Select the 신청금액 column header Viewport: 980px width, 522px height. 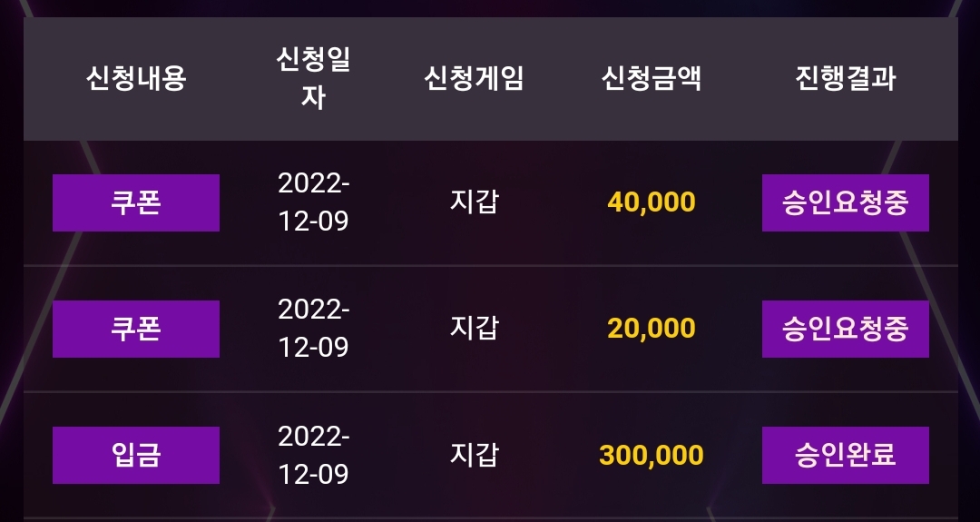click(x=652, y=79)
